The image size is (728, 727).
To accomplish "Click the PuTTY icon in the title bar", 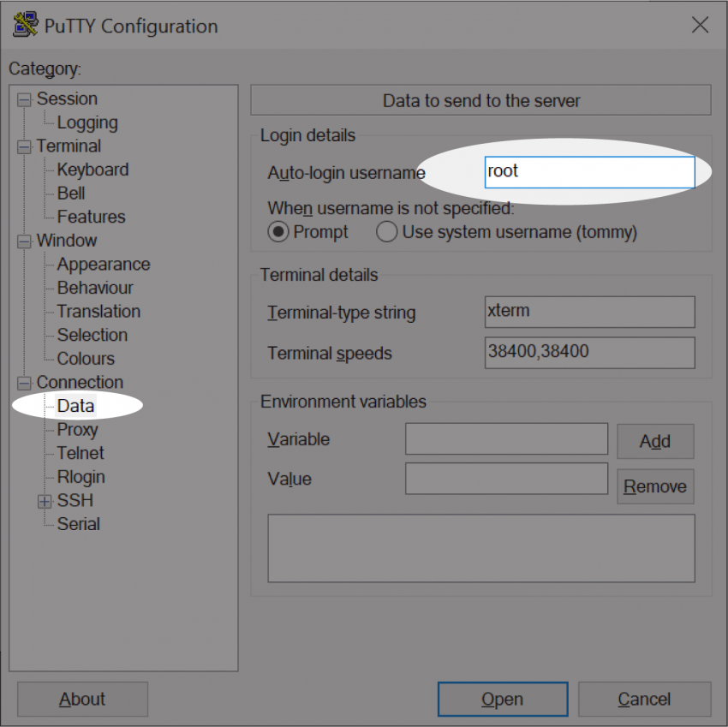I will [25, 25].
